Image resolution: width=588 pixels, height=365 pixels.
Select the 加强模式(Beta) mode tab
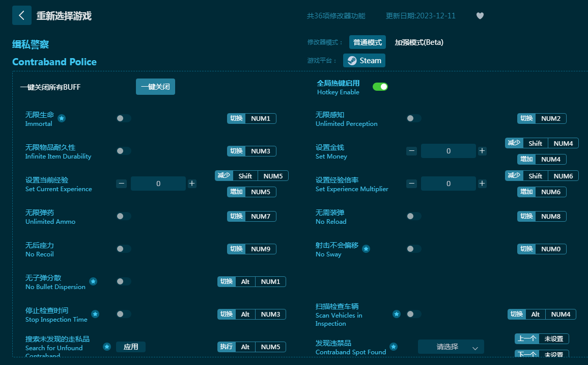click(419, 42)
